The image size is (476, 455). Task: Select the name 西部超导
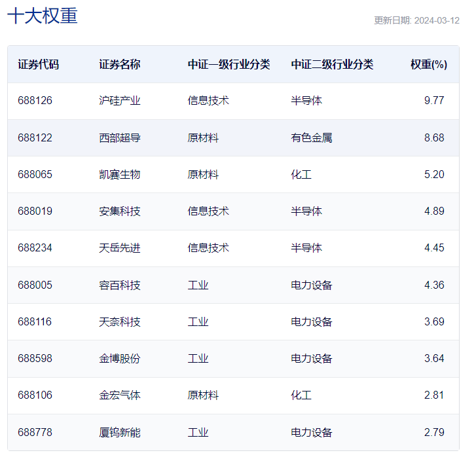(x=120, y=137)
